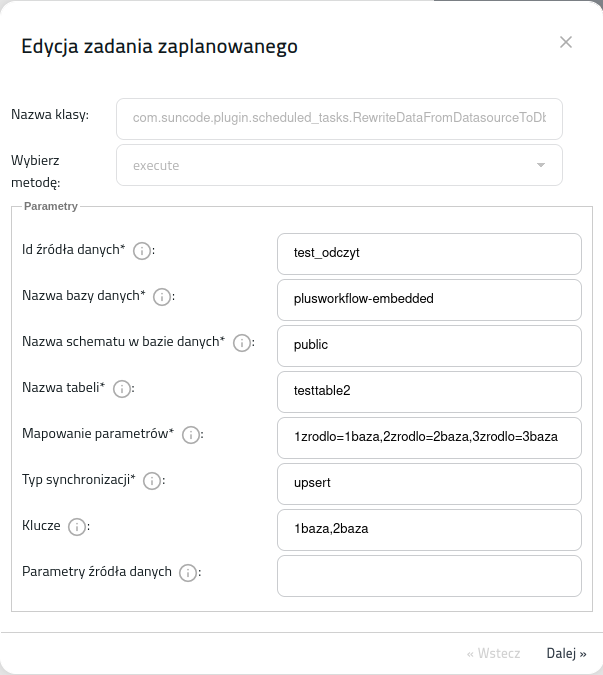This screenshot has width=603, height=675.
Task: Click the public schema input field
Action: [429, 346]
